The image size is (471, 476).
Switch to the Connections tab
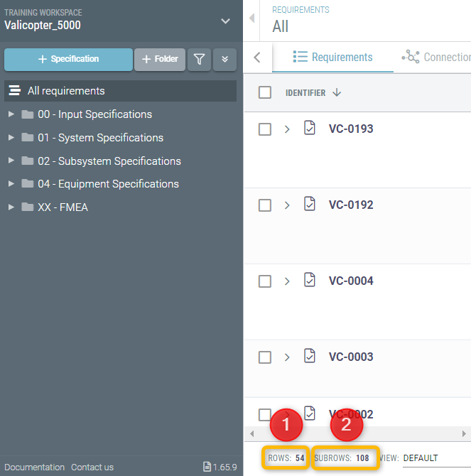(x=436, y=57)
